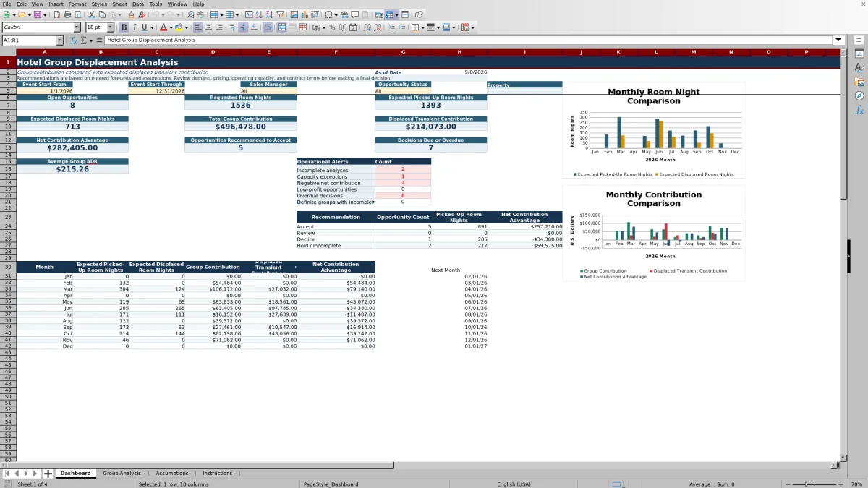This screenshot has width=868, height=488.
Task: Click the AutoFilter funnel icon
Action: click(280, 14)
